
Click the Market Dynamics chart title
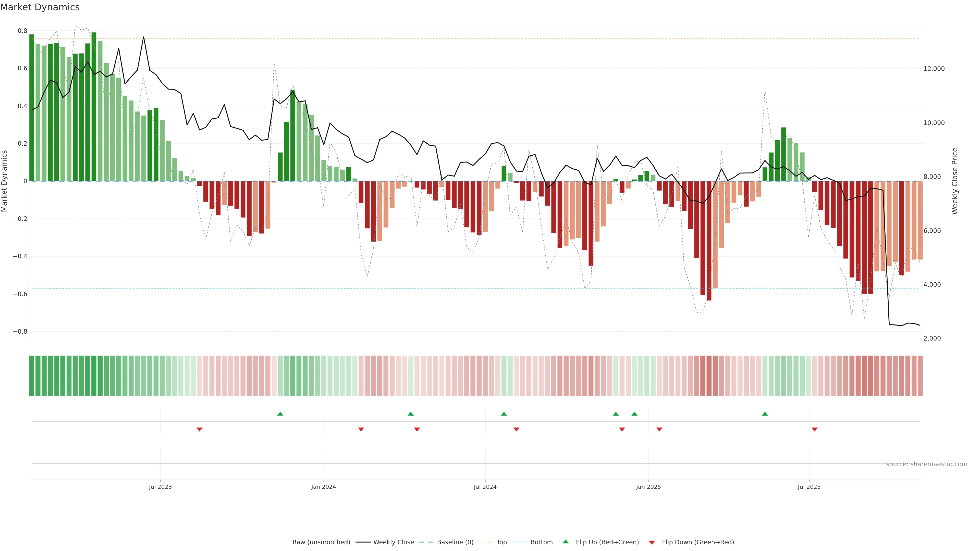(x=40, y=7)
